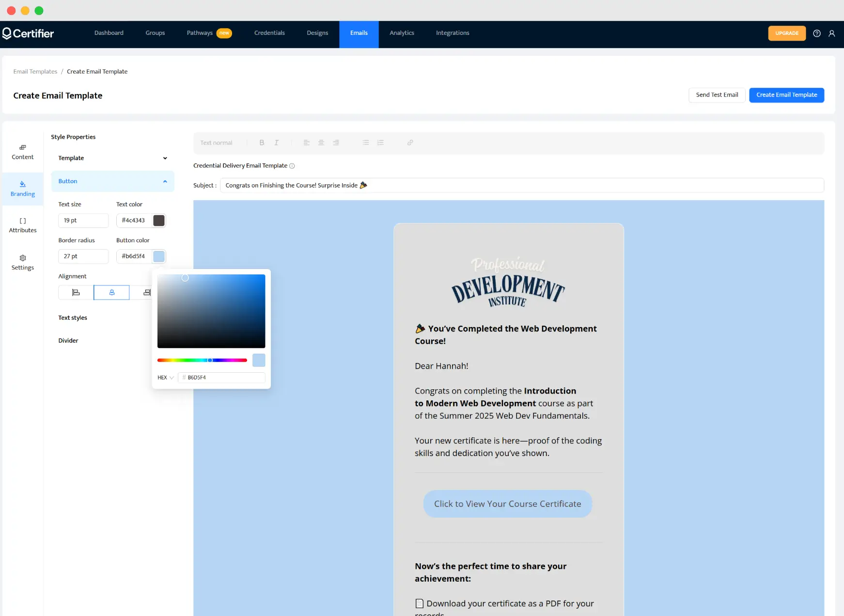
Task: Click the button color light-blue swatch
Action: 159,256
